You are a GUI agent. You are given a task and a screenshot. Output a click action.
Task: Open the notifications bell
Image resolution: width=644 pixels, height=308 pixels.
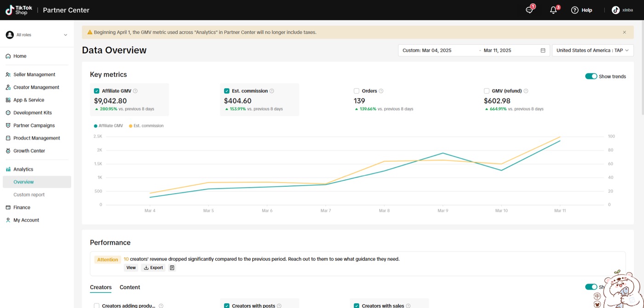point(553,10)
